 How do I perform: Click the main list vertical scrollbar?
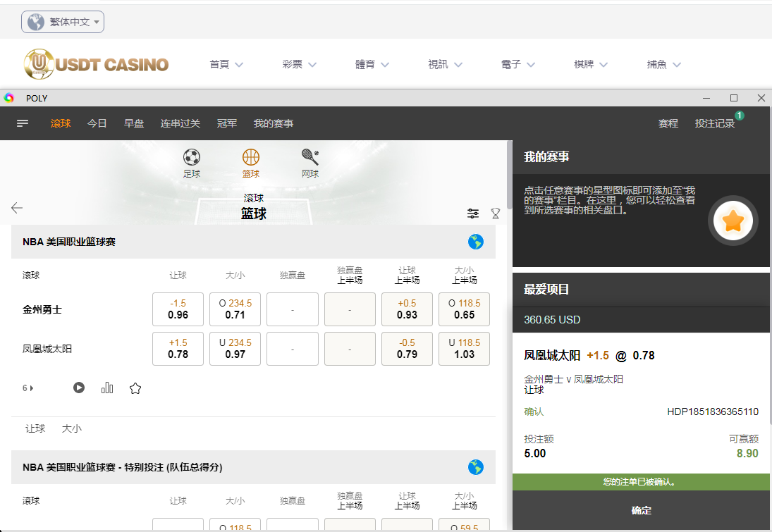click(x=510, y=175)
